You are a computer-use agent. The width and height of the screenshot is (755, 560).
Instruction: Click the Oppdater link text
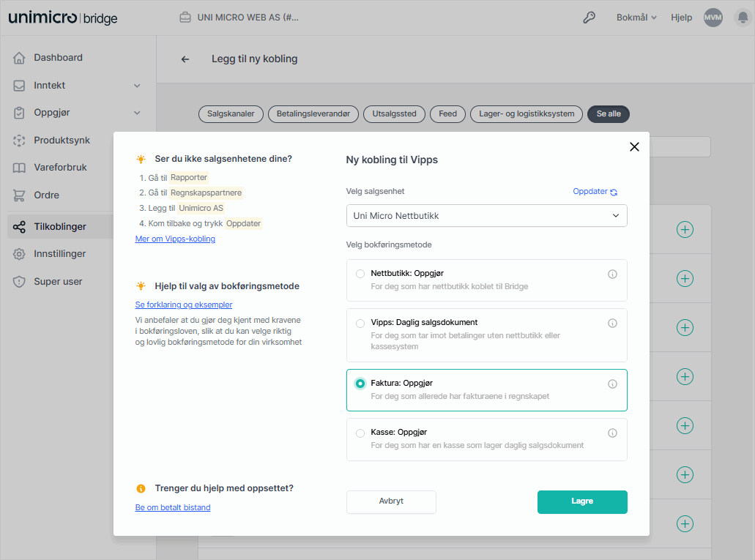tap(590, 192)
